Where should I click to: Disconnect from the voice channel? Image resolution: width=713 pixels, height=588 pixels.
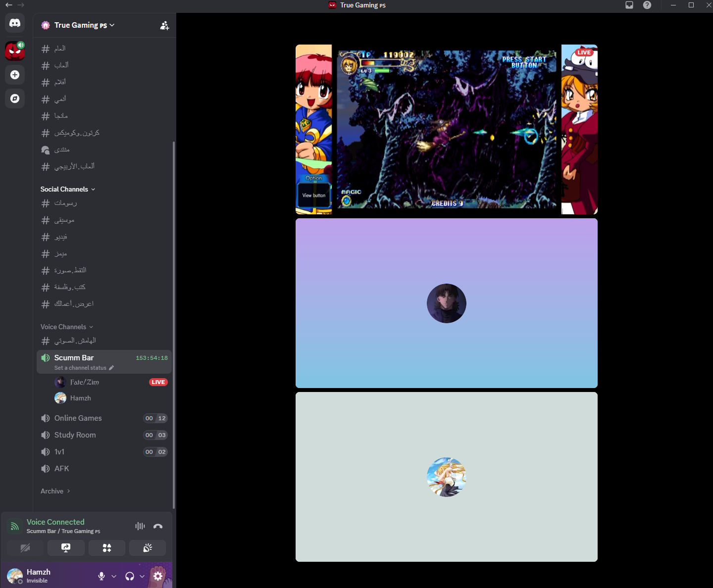point(158,526)
